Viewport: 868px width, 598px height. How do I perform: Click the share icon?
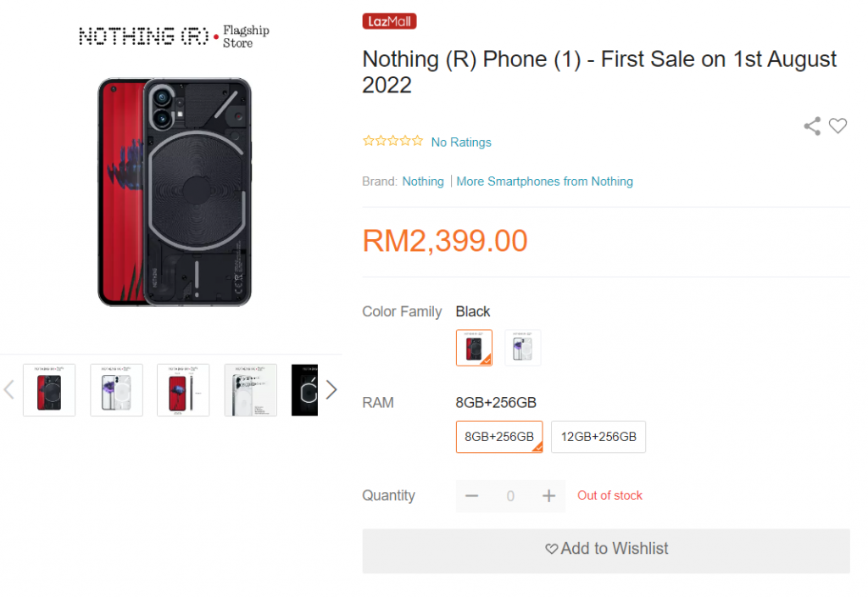click(x=812, y=126)
